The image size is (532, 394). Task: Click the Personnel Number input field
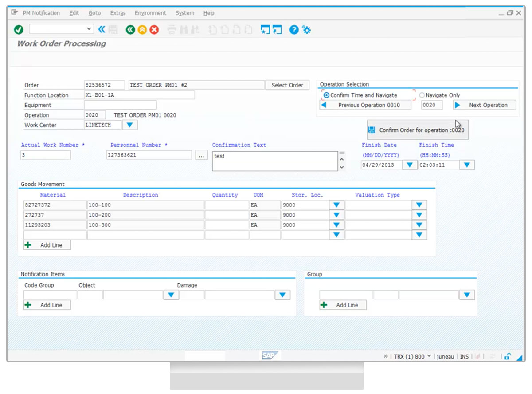tap(149, 155)
